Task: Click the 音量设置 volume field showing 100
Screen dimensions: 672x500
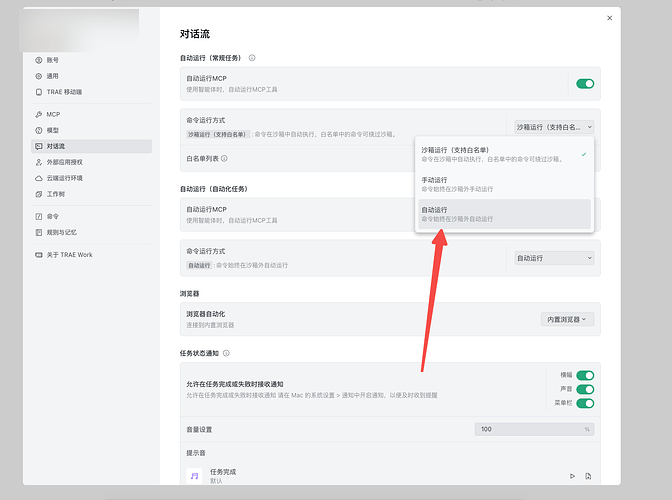Action: click(534, 429)
